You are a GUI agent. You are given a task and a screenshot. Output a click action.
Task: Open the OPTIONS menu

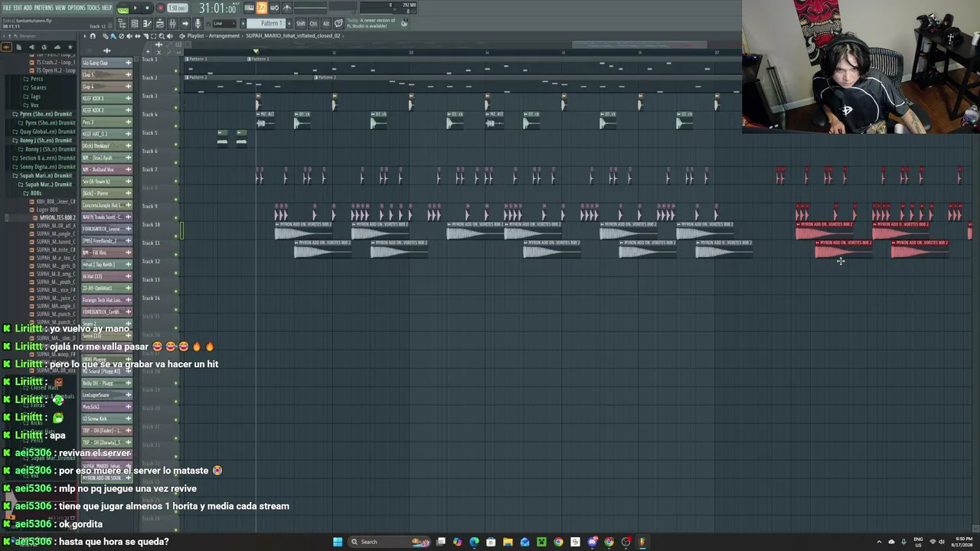point(77,8)
